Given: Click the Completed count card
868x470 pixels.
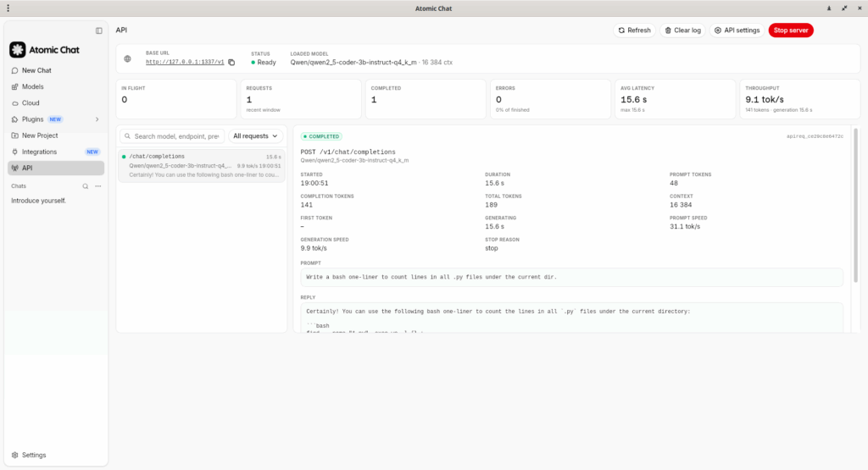Looking at the screenshot, I should (x=426, y=99).
